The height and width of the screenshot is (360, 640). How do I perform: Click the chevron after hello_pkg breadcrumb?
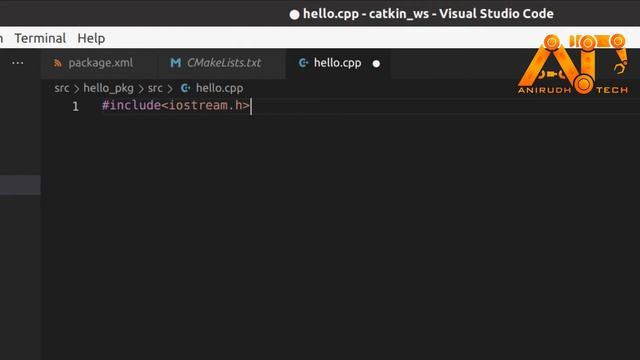[141, 89]
